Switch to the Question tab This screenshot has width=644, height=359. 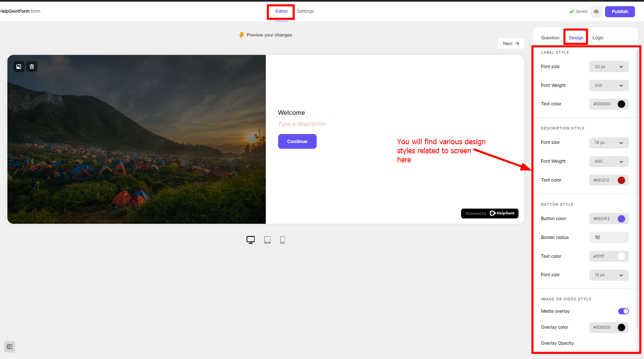pos(550,38)
